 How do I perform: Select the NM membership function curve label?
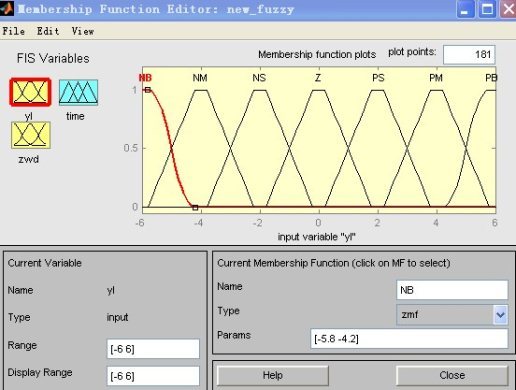[x=200, y=78]
